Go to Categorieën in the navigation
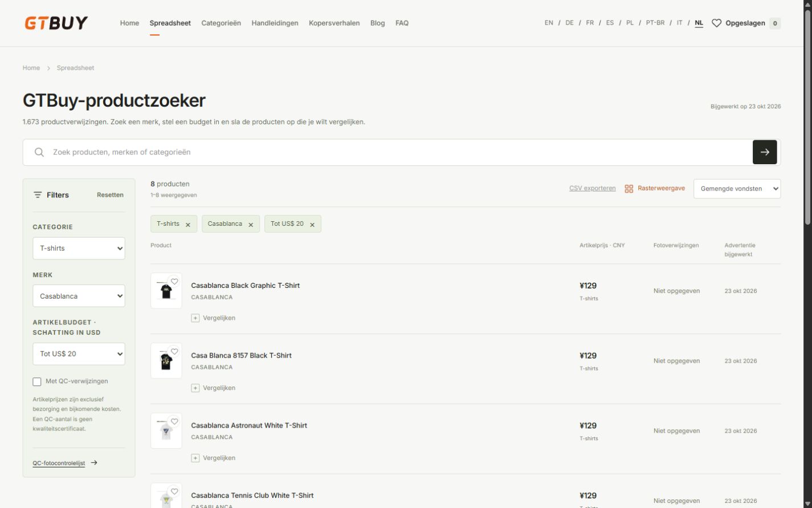Screen dimensions: 812x508 pos(221,23)
